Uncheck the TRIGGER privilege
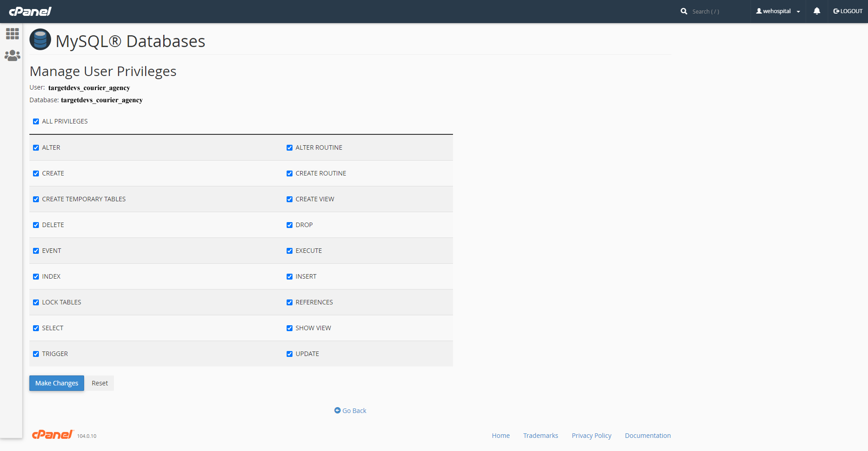The image size is (868, 451). pyautogui.click(x=36, y=354)
